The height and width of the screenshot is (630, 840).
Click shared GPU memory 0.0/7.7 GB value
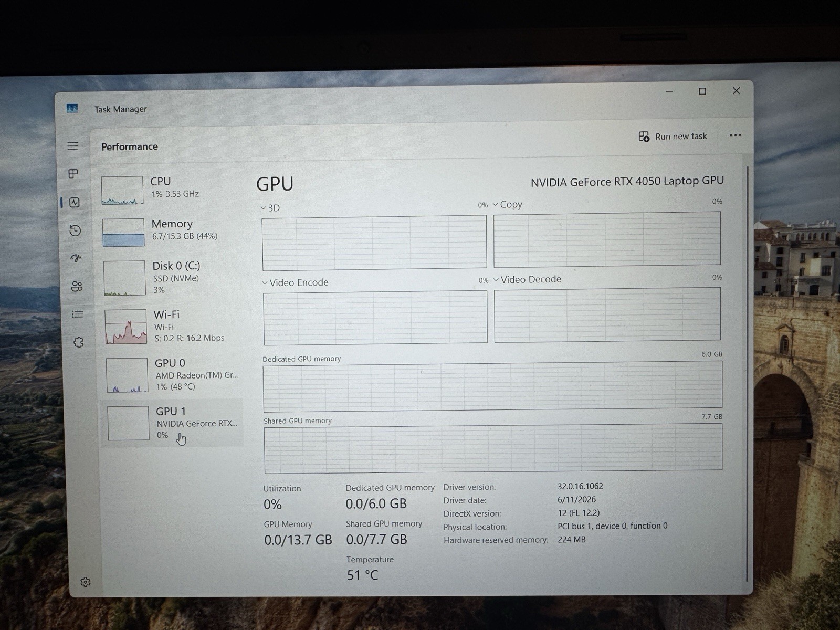pyautogui.click(x=376, y=540)
